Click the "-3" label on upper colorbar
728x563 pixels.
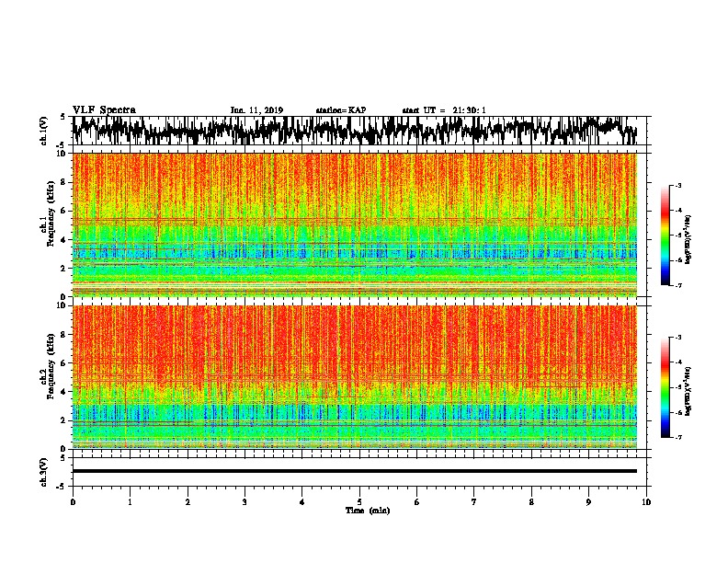point(678,186)
